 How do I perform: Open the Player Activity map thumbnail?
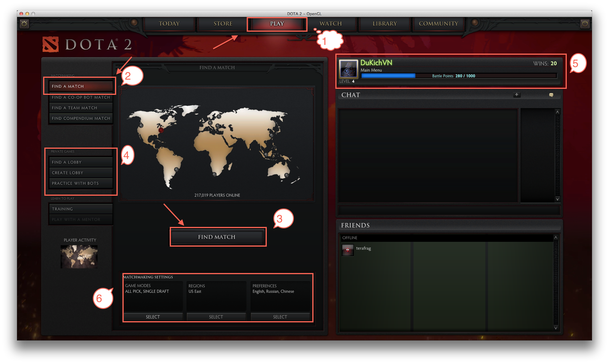click(79, 257)
